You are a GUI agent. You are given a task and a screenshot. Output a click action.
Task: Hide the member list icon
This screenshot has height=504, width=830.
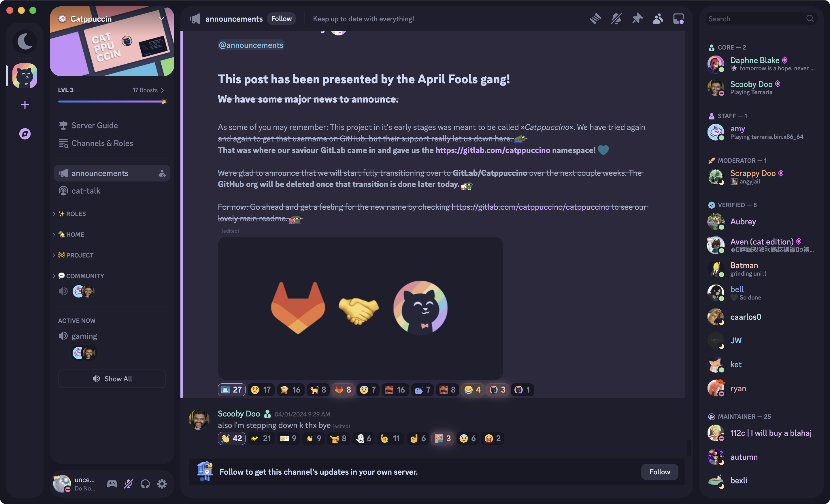tap(658, 19)
